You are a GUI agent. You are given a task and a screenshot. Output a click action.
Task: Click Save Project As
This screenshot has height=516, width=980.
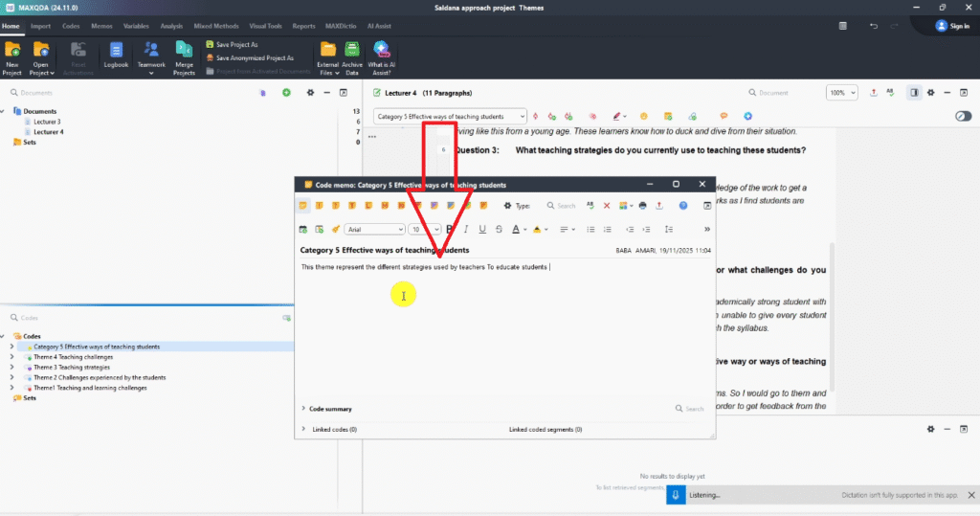pos(236,45)
